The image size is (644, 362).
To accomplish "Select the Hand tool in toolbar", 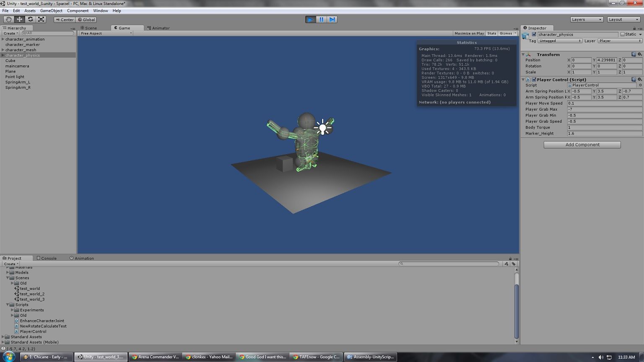I will click(8, 19).
